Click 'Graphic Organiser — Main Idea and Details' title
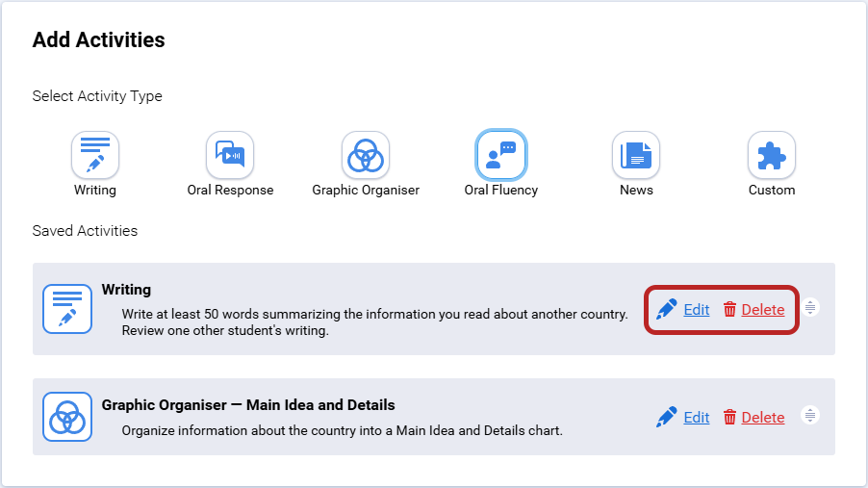 coord(248,405)
